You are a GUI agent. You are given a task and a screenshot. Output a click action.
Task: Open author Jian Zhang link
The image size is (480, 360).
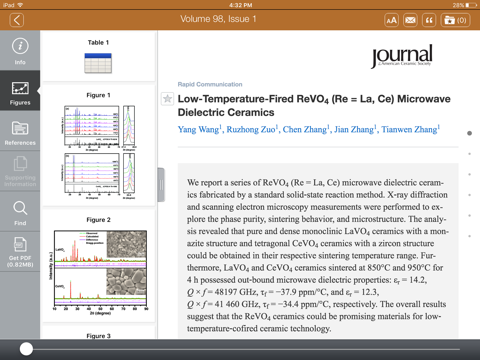pyautogui.click(x=355, y=129)
